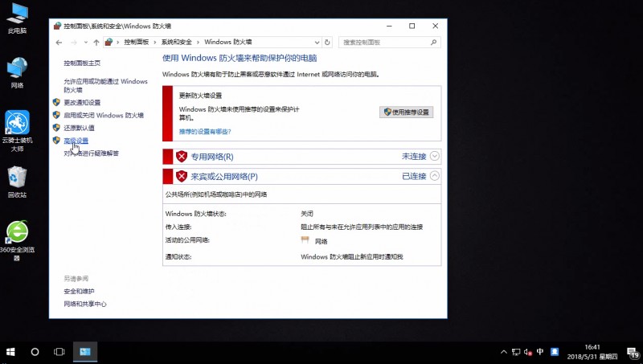Screen dimensions: 643x364
Task: Open recent locations dropdown next to forward arrow
Action: [86, 43]
